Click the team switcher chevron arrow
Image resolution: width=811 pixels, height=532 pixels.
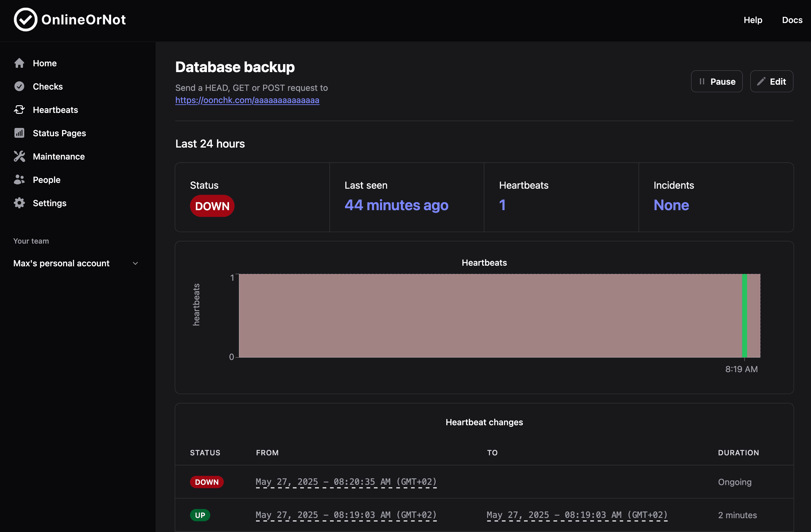tap(135, 263)
